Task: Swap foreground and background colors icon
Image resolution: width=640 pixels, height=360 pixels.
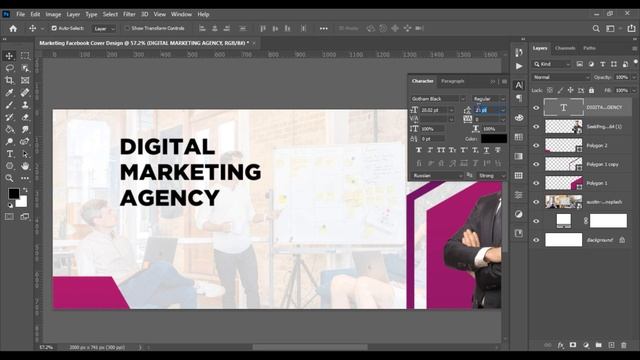Action: [x=25, y=190]
